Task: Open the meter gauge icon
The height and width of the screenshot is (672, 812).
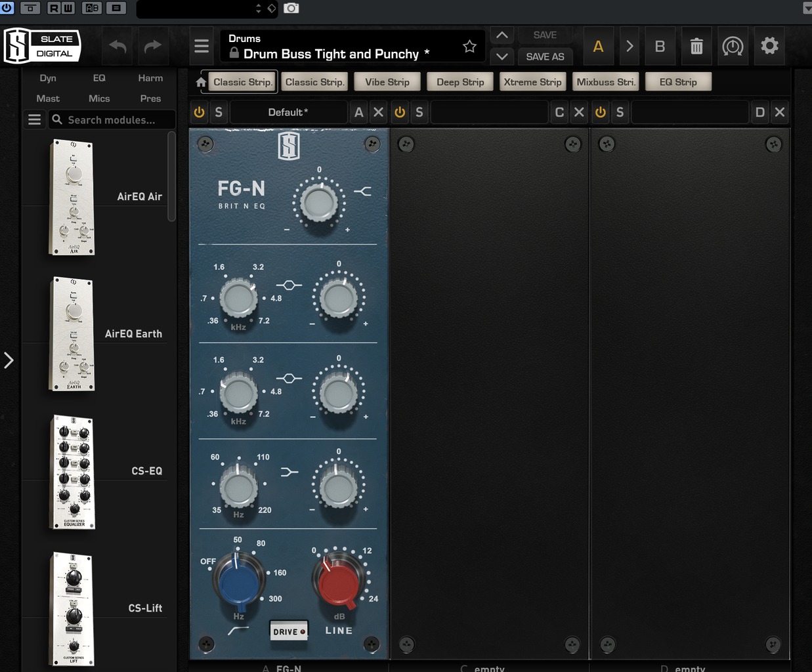Action: tap(733, 46)
